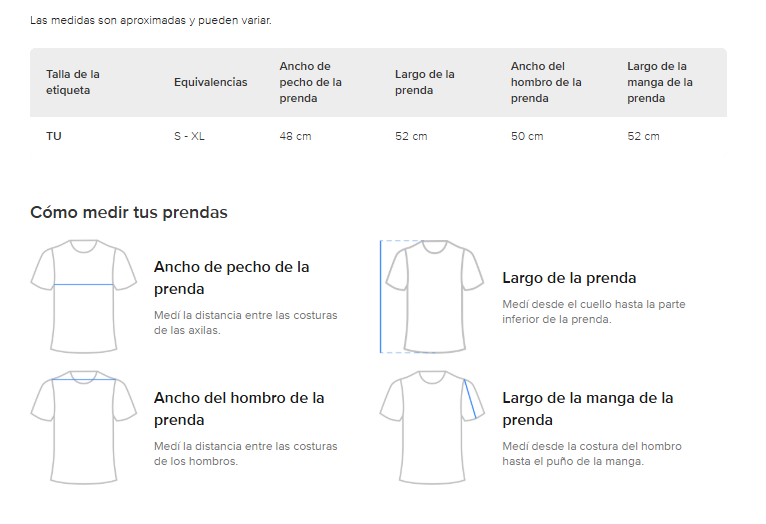Click description 'costuras de los hombros'
766x524 pixels.
245,454
